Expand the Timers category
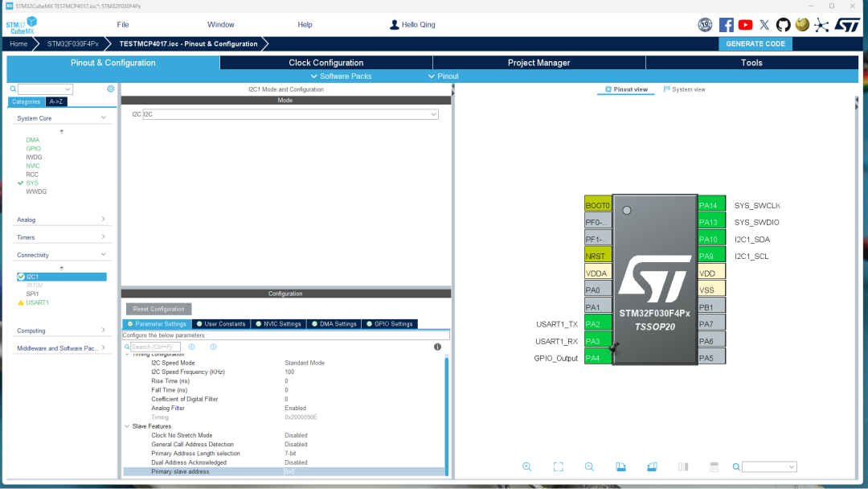This screenshot has height=489, width=868. pyautogui.click(x=103, y=237)
